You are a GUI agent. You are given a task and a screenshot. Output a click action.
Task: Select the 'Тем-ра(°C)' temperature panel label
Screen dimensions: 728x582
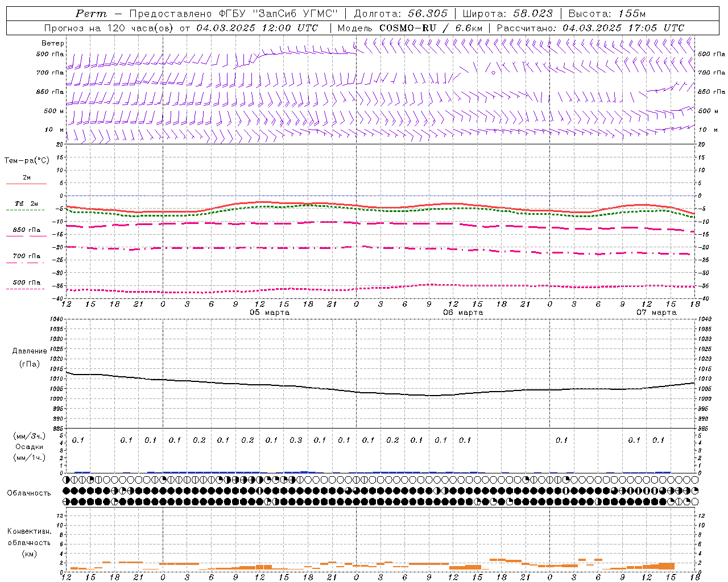tap(27, 161)
